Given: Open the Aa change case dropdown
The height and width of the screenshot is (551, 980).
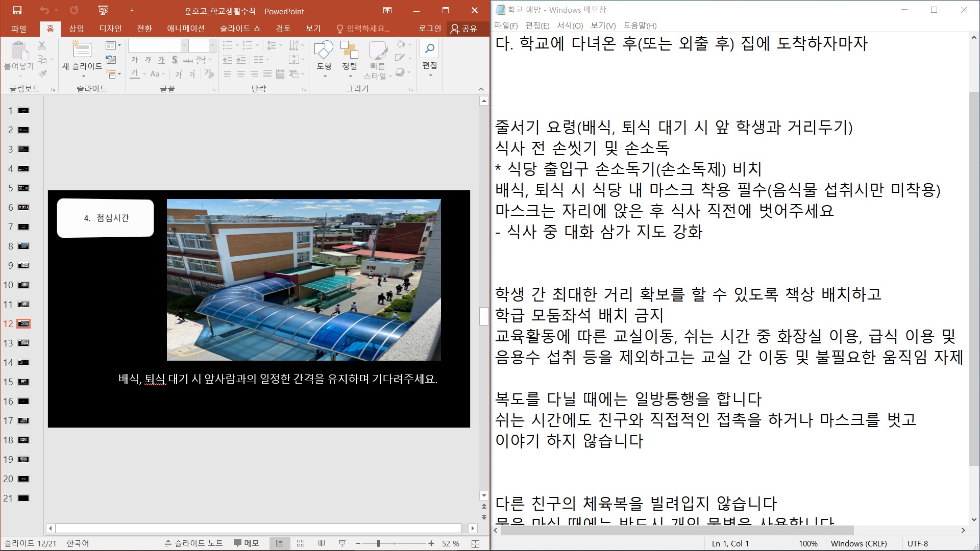Looking at the screenshot, I should pyautogui.click(x=157, y=74).
